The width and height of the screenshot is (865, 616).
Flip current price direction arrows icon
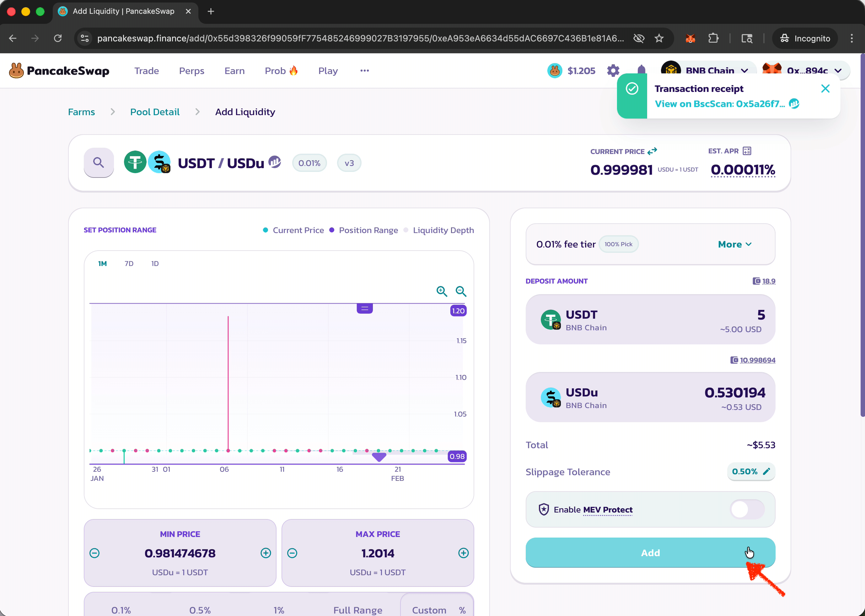click(x=652, y=151)
